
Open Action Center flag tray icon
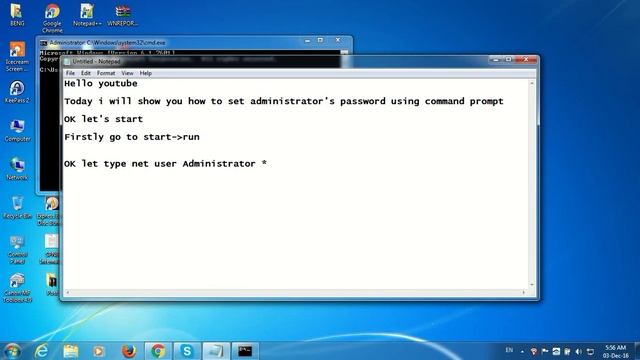pos(545,351)
